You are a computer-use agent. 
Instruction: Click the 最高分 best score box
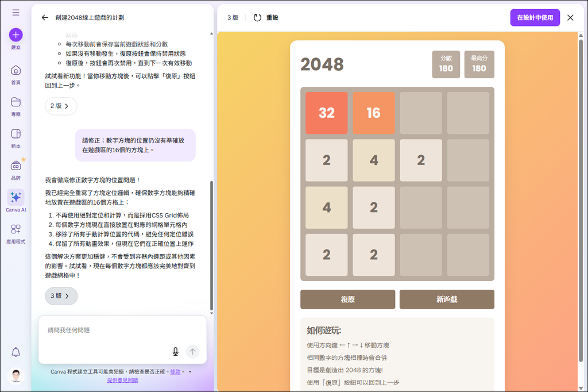pyautogui.click(x=479, y=64)
